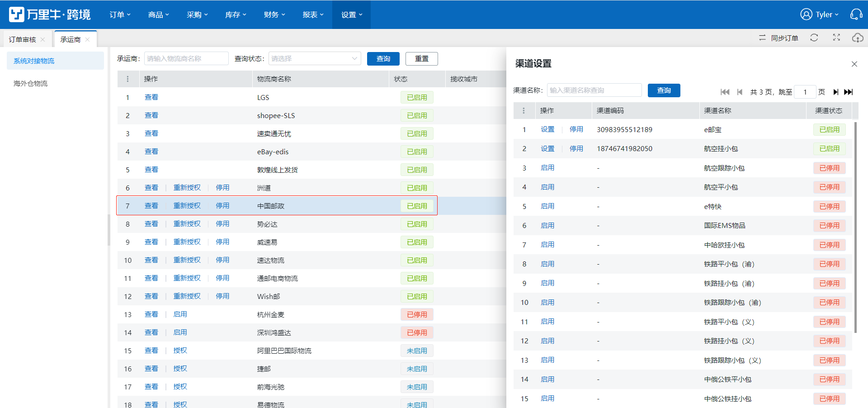The height and width of the screenshot is (408, 868).
Task: Select channel code 30983955512189
Action: point(624,130)
